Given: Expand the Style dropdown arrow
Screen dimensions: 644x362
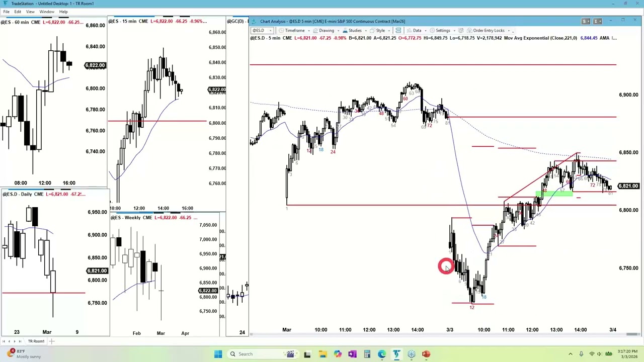Looking at the screenshot, I should [x=389, y=31].
